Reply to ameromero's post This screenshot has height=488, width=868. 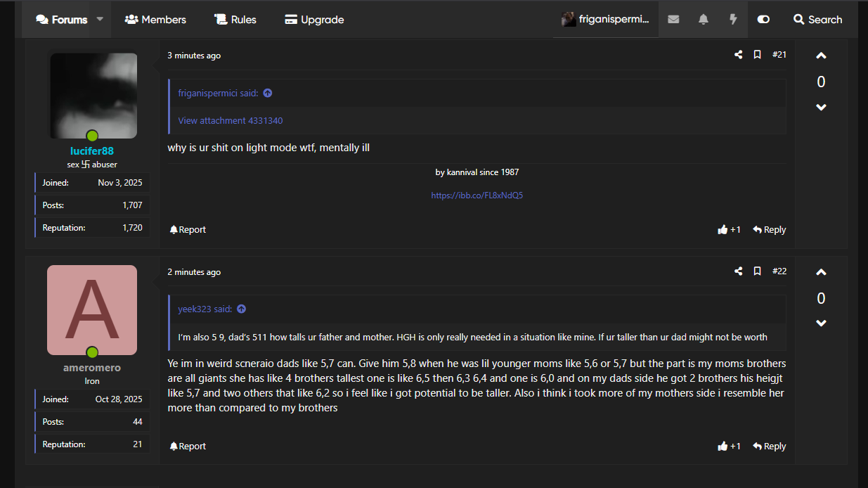pos(769,447)
